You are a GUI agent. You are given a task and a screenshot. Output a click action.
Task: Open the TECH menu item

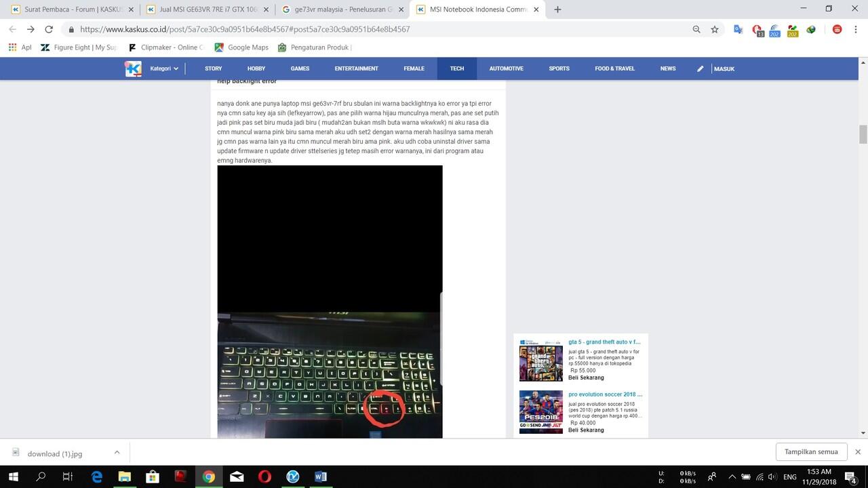pos(457,68)
